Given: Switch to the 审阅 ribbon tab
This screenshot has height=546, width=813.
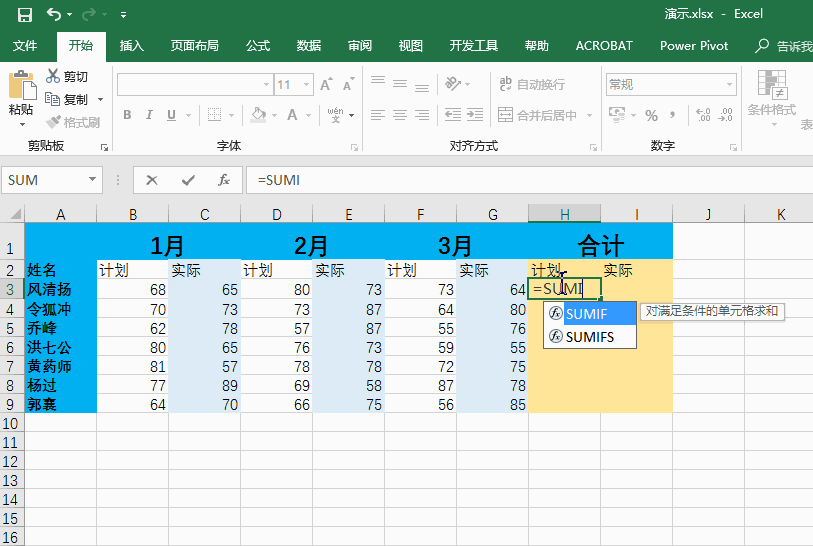Looking at the screenshot, I should 360,46.
